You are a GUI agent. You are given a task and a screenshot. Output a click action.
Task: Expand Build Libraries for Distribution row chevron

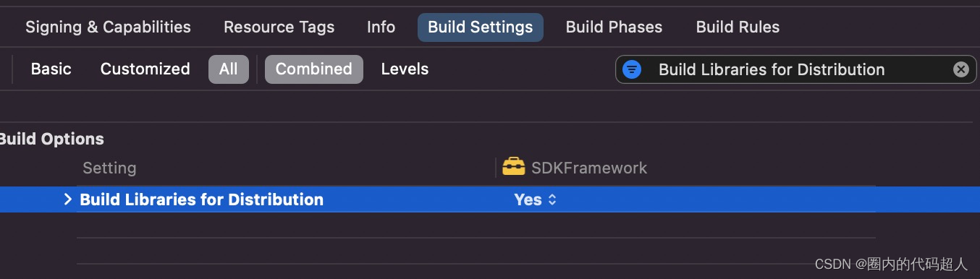pos(68,199)
